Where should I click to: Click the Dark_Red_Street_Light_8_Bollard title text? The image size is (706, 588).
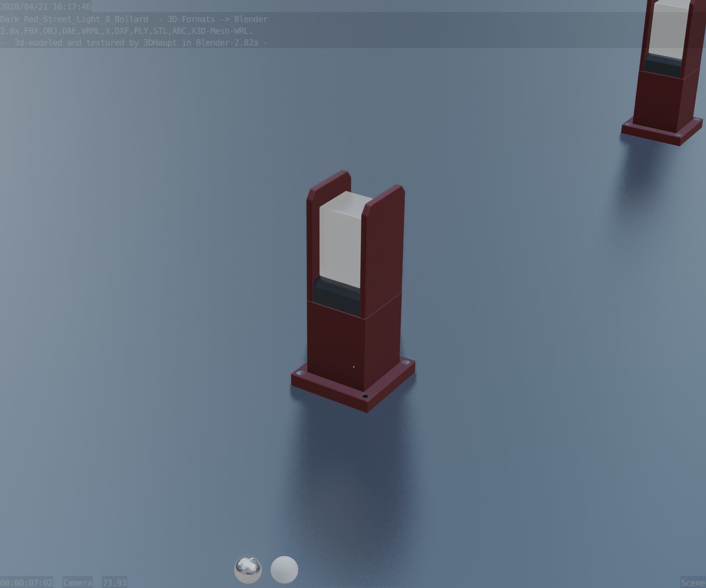pos(74,19)
